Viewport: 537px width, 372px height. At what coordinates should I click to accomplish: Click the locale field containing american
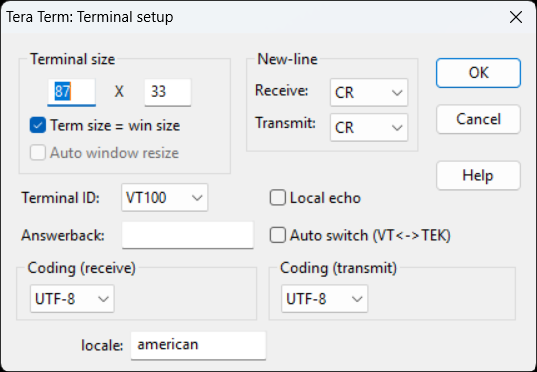pos(198,345)
